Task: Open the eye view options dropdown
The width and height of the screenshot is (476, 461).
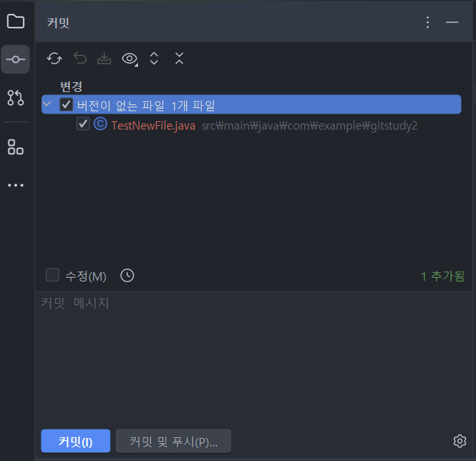Action: (x=130, y=58)
